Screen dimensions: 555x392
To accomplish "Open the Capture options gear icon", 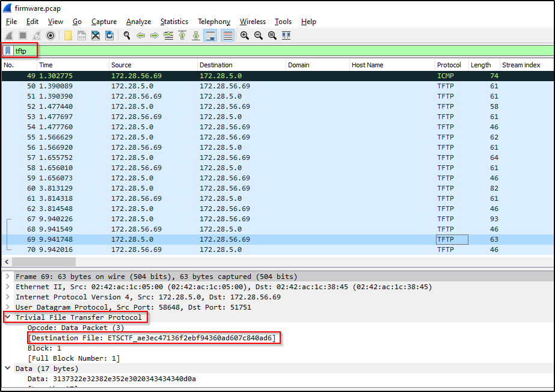I will click(51, 35).
